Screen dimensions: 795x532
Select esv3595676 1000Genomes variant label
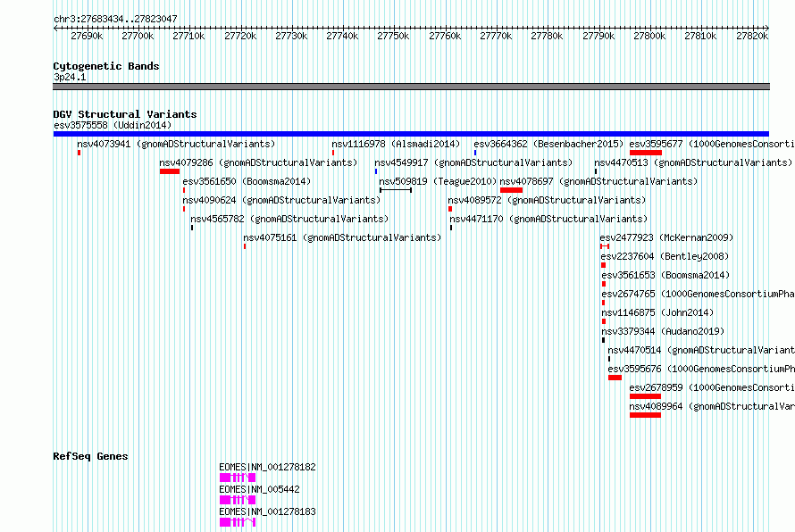pyautogui.click(x=701, y=369)
